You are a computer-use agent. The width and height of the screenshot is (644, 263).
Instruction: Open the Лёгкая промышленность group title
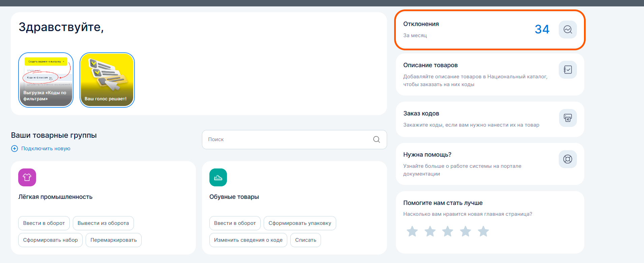tap(55, 197)
